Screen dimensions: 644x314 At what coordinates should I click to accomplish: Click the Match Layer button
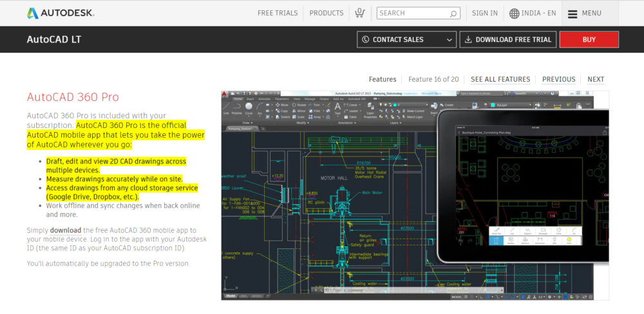413,117
